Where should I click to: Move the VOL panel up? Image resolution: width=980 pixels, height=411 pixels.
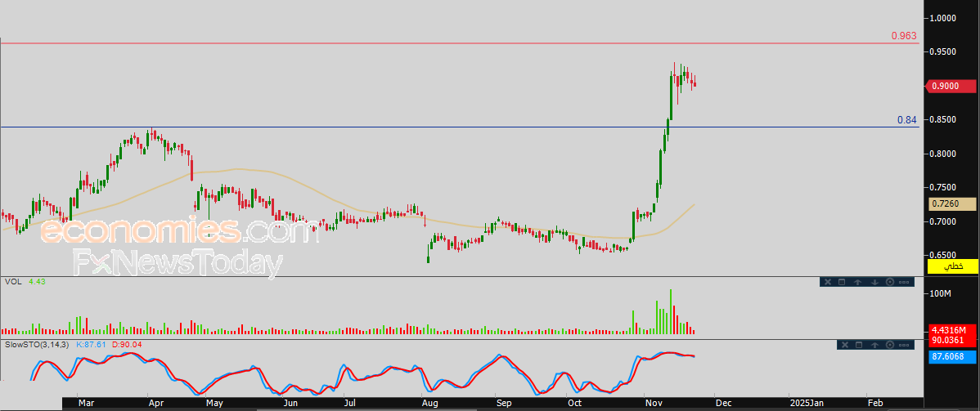click(858, 283)
